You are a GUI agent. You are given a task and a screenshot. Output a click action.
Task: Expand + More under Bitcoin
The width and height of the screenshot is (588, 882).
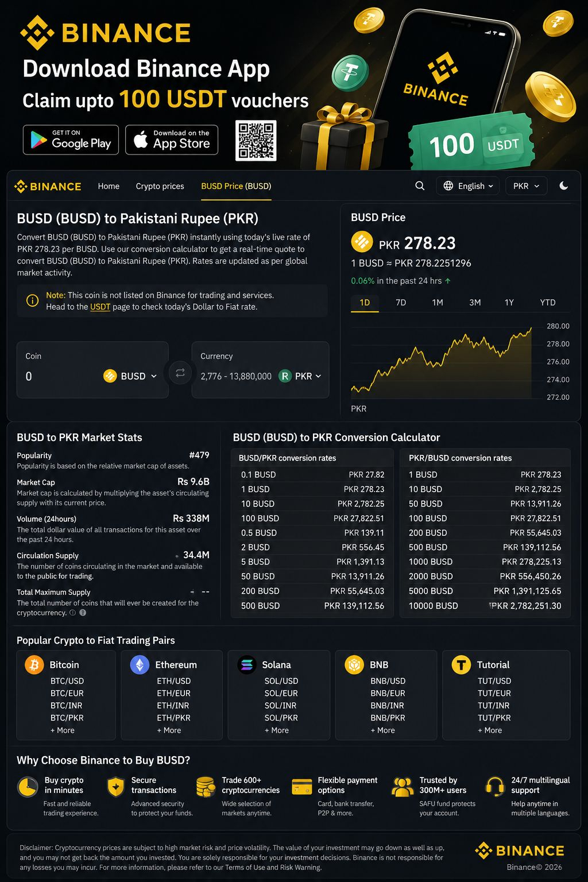[x=63, y=730]
